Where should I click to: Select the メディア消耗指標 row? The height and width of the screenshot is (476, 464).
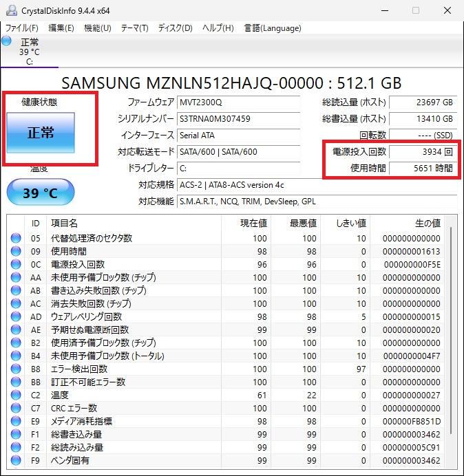(225, 421)
